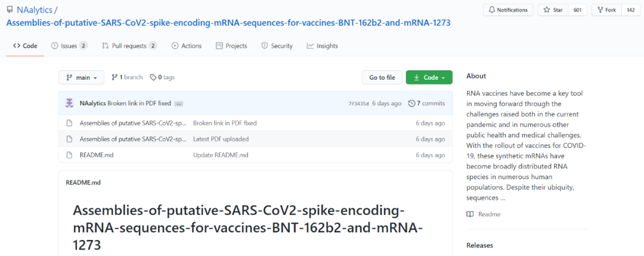Open the main branch dropdown
This screenshot has width=644, height=256.
81,77
